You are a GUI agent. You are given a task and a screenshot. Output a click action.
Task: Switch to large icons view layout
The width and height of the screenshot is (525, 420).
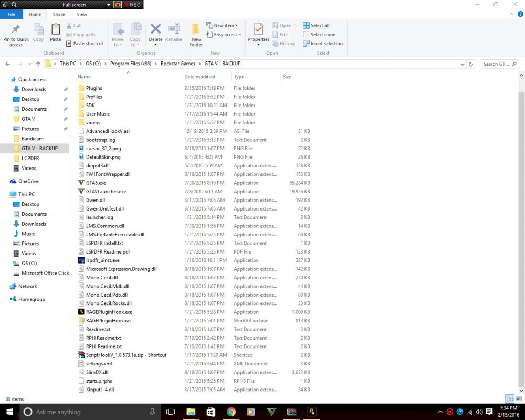(x=519, y=398)
